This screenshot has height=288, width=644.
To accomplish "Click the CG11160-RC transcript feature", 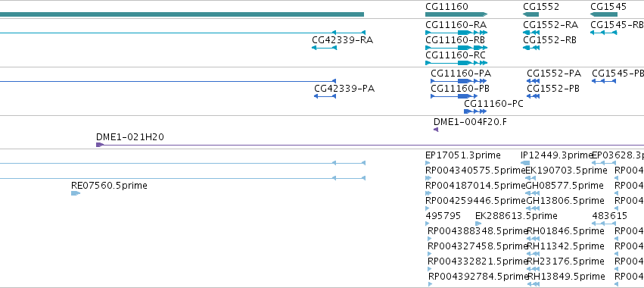I will click(456, 63).
